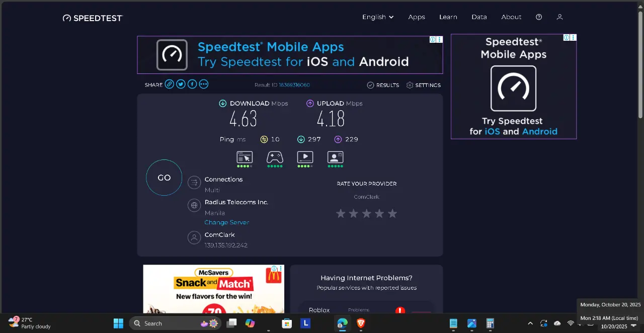Click the download latency icon showing 297
The width and height of the screenshot is (644, 333).
[301, 139]
